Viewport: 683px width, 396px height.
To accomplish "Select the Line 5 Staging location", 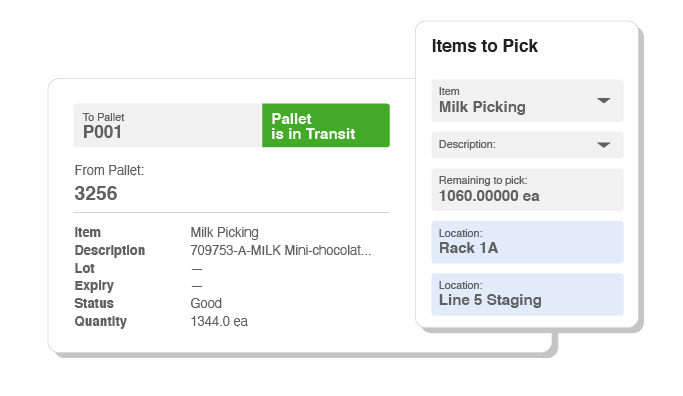I will [x=527, y=294].
